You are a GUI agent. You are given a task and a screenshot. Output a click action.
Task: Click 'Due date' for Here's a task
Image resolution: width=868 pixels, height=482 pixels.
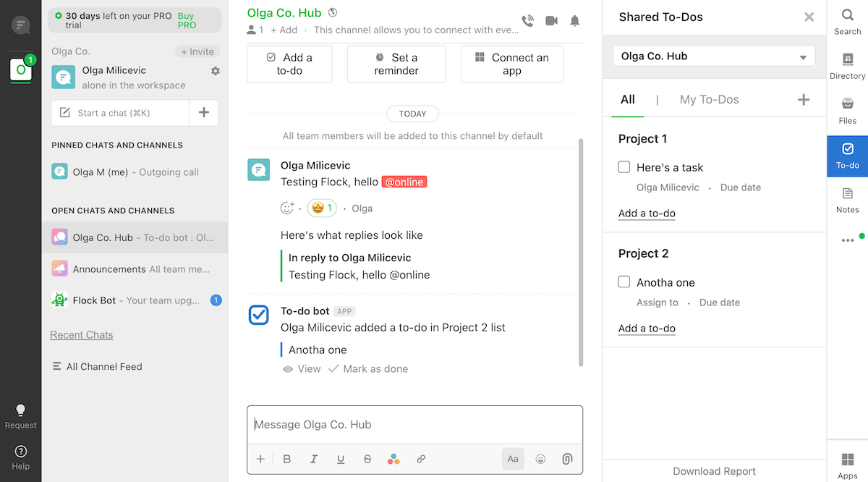741,187
